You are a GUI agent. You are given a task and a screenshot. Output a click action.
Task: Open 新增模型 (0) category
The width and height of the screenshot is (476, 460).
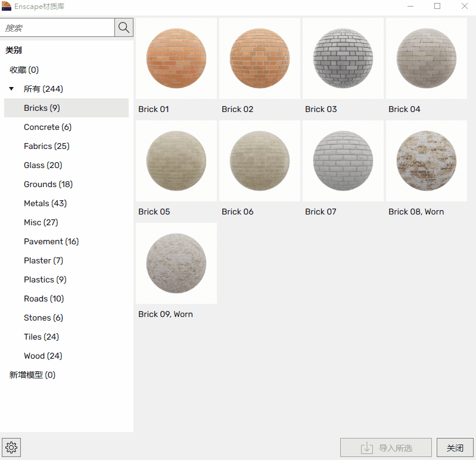click(x=32, y=375)
